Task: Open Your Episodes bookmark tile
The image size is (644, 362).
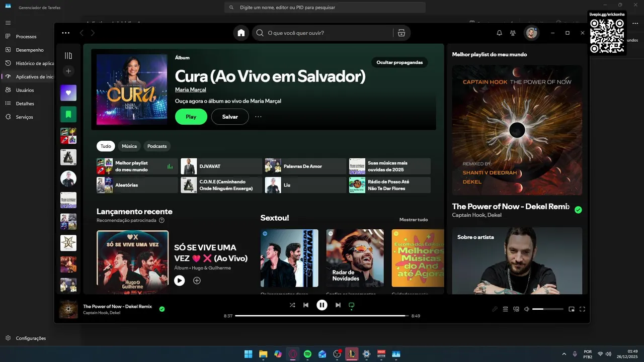Action: 68,114
